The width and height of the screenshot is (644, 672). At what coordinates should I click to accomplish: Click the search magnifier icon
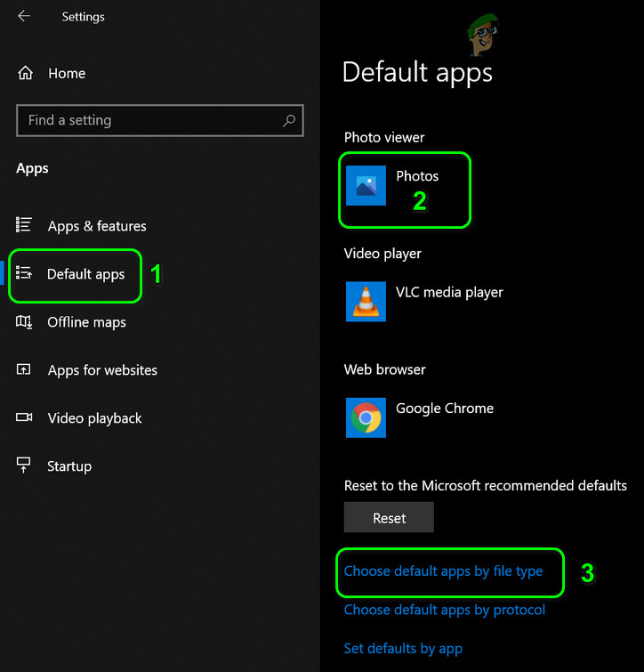(289, 120)
